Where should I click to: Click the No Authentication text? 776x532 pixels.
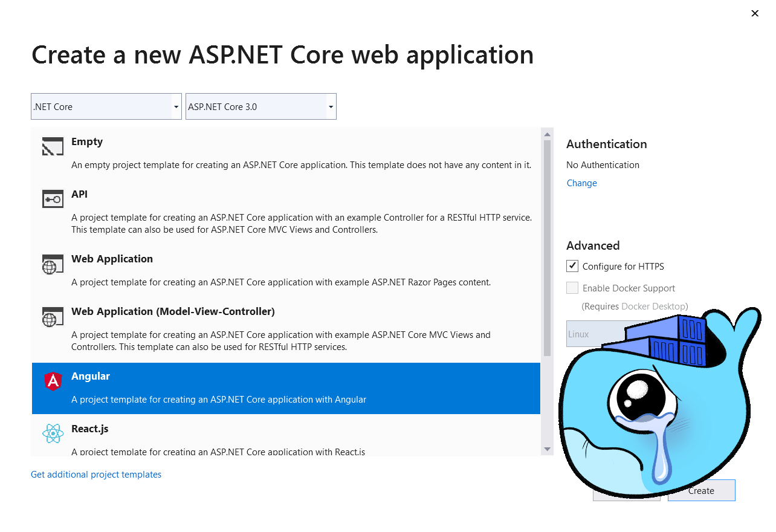coord(603,165)
